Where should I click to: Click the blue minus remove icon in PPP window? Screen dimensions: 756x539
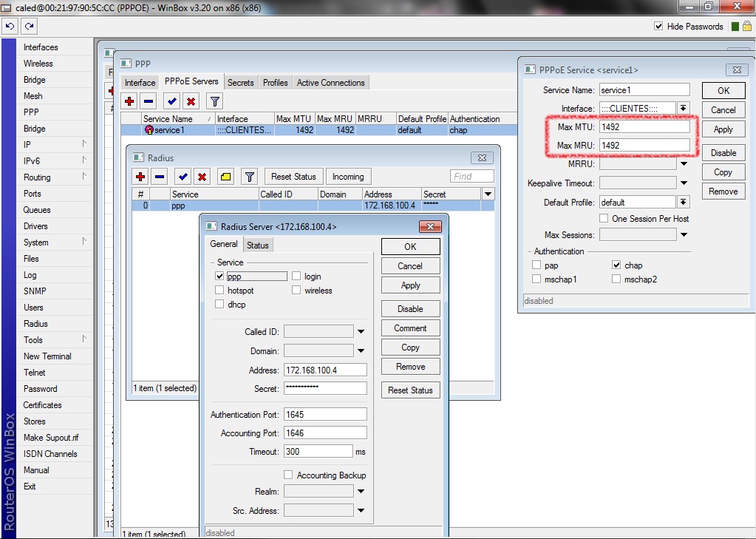pos(149,101)
